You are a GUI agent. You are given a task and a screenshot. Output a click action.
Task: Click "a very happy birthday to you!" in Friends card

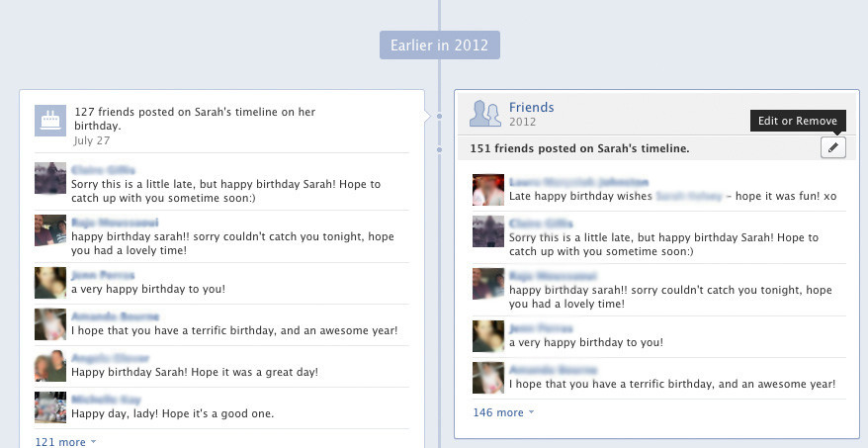coord(586,342)
